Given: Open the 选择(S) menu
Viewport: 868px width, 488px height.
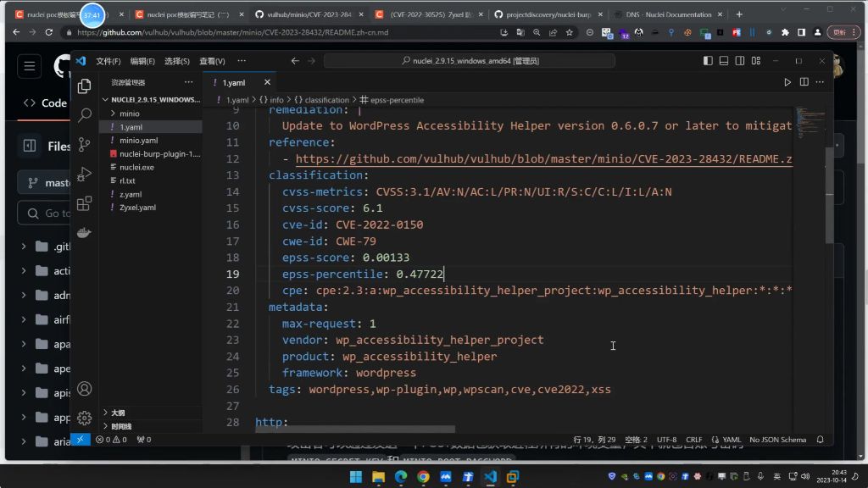Looking at the screenshot, I should (176, 61).
